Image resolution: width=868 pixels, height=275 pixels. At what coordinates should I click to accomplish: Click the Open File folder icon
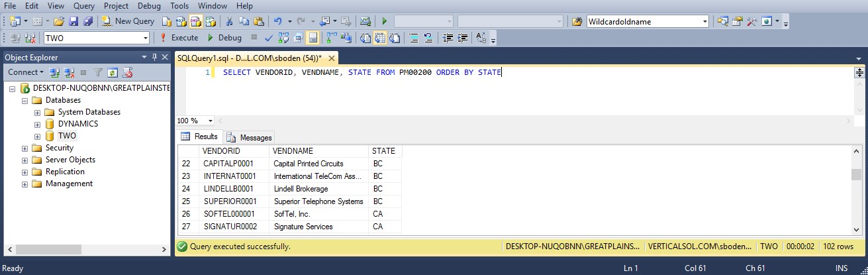pos(59,21)
